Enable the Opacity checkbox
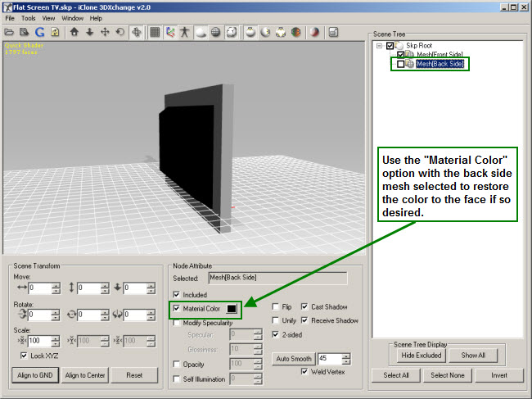532x399 pixels. pos(177,364)
